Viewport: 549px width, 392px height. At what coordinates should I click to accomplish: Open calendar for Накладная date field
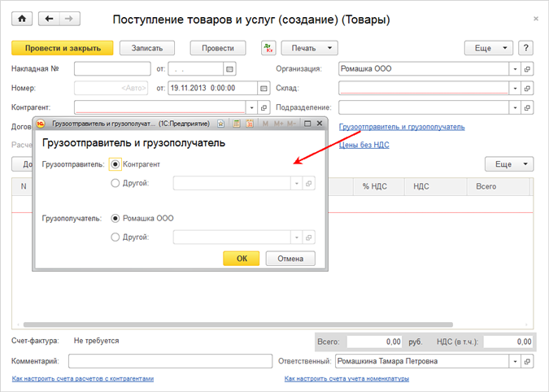(x=229, y=69)
